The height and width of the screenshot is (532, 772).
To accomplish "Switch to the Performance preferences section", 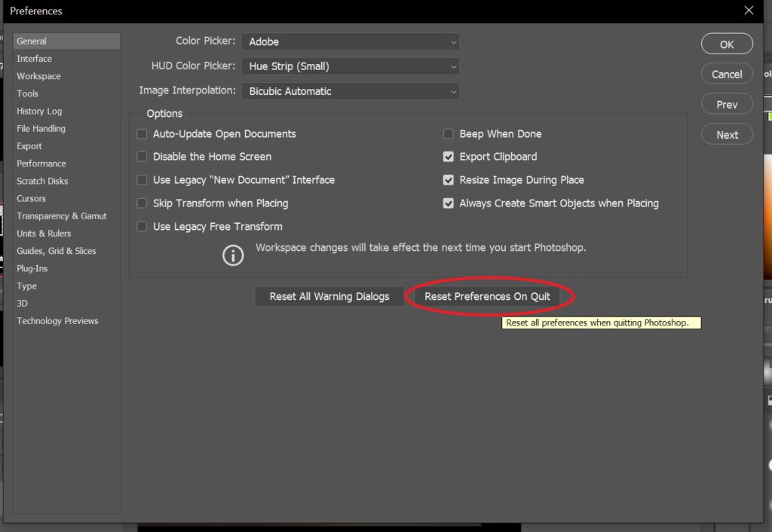I will click(x=41, y=164).
